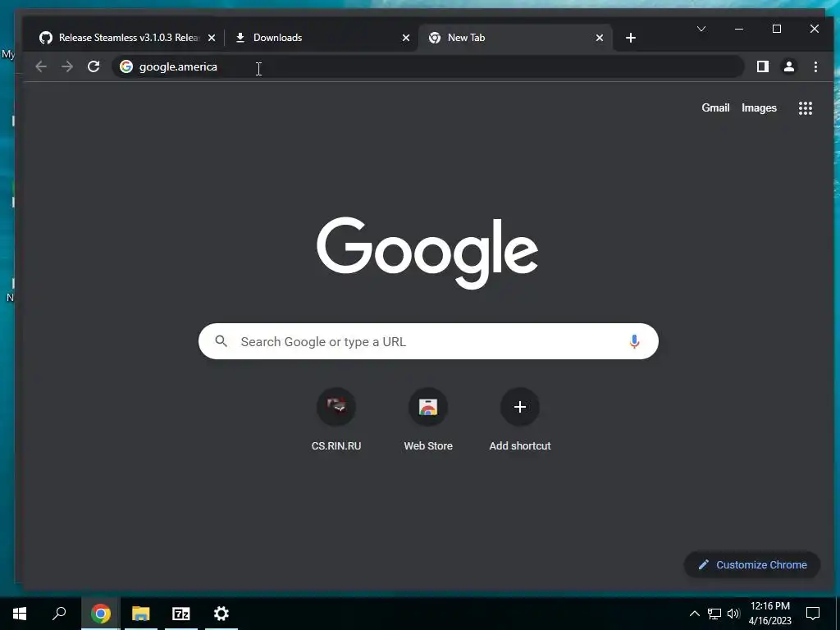Minimize the Chrome window
Viewport: 840px width, 630px height.
click(739, 29)
